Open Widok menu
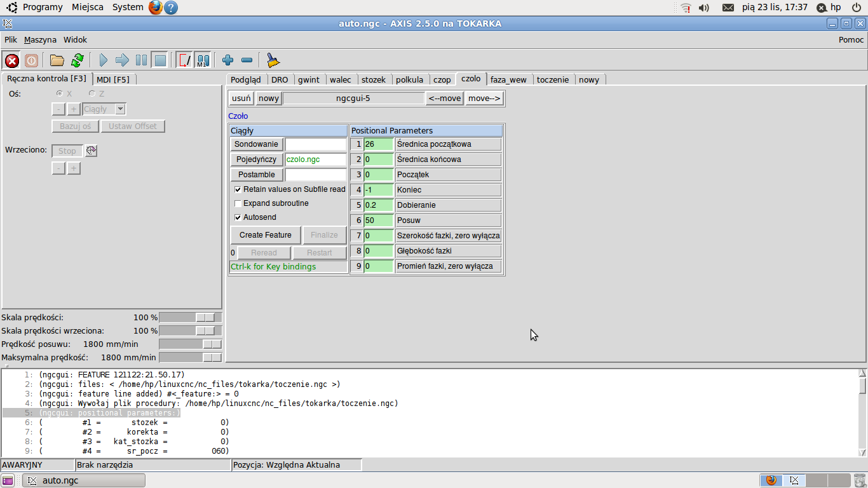This screenshot has width=868, height=488. click(75, 39)
